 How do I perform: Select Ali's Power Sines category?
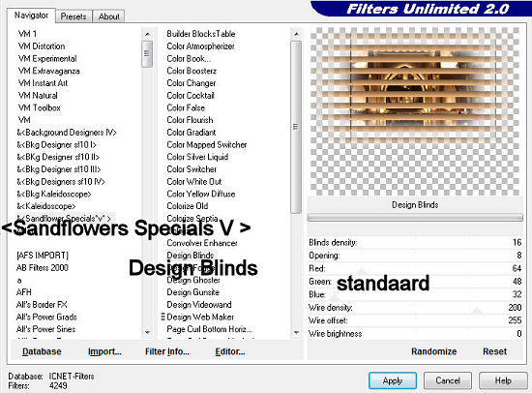pyautogui.click(x=45, y=329)
